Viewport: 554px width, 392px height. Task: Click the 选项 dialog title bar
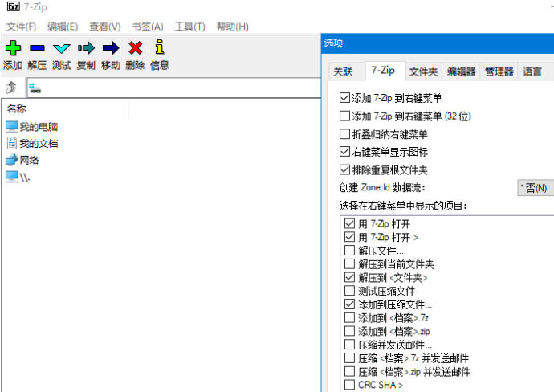tap(438, 43)
